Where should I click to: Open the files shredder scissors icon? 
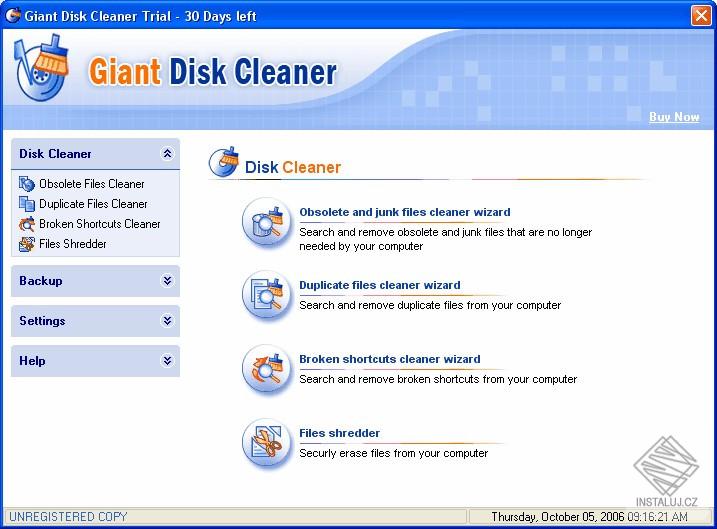pyautogui.click(x=267, y=444)
